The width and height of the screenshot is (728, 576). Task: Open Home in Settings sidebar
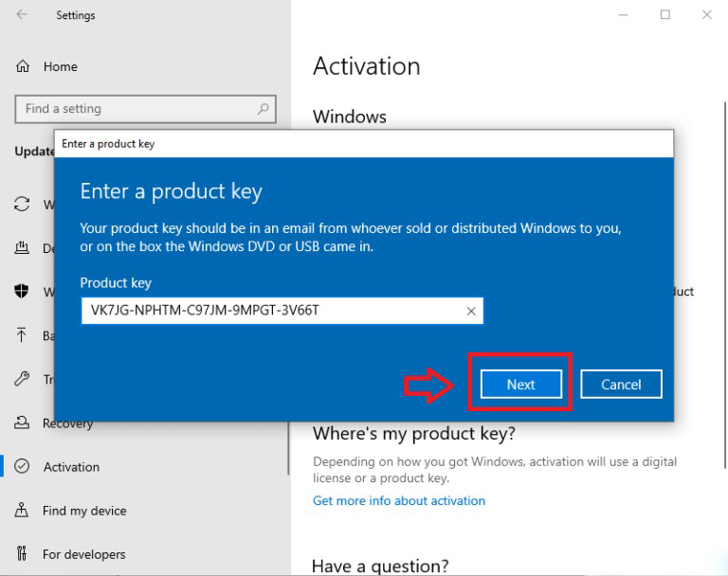(x=61, y=66)
